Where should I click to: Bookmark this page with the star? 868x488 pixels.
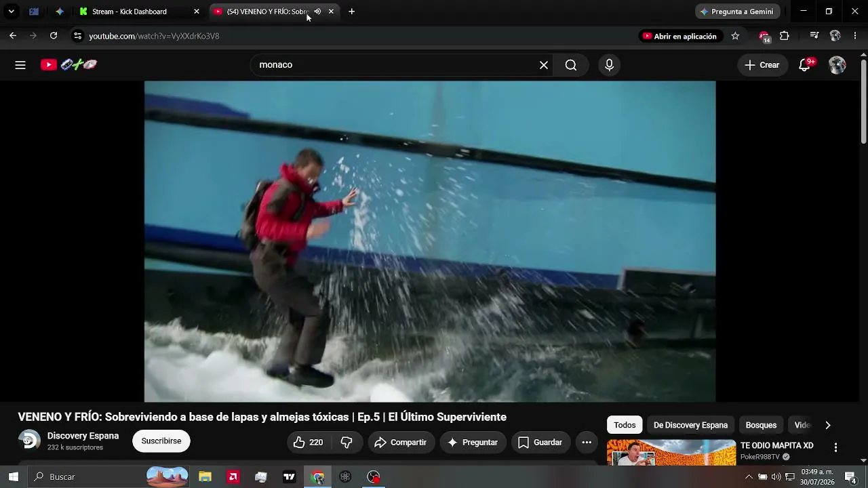click(x=735, y=36)
